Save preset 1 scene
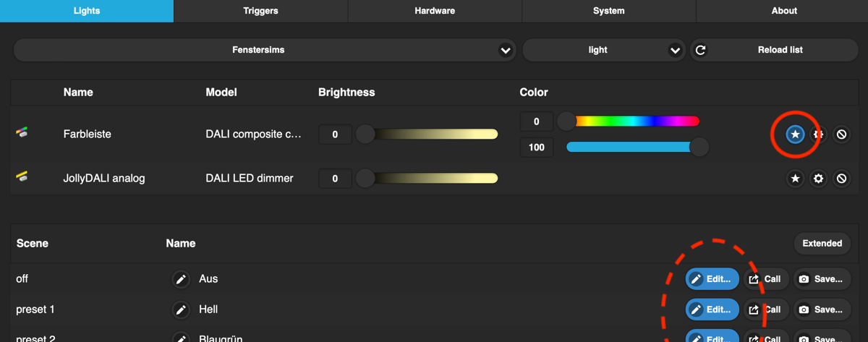Viewport: 868px width, 342px height. point(821,309)
